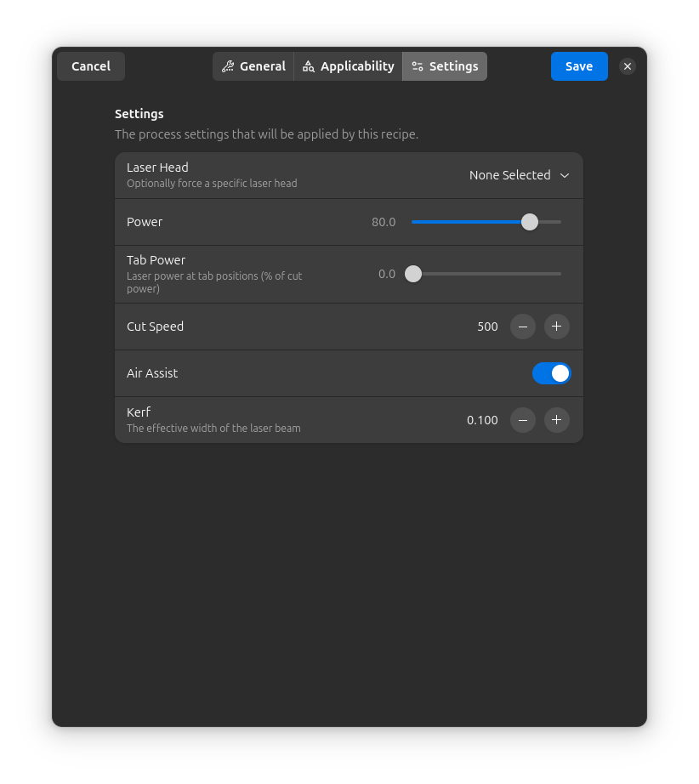
Task: Decrease Cut Speed using the minus icon
Action: (522, 327)
